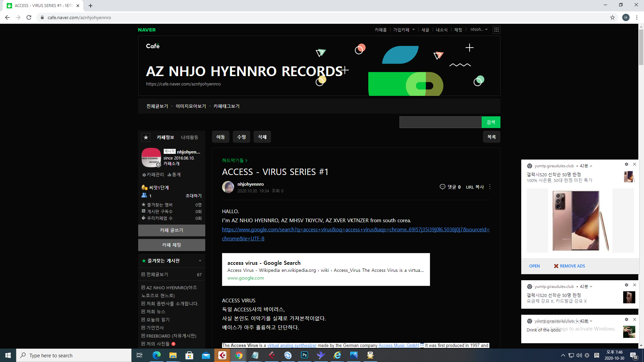
Task: Open Chrome menu three dots
Action: tap(637, 17)
